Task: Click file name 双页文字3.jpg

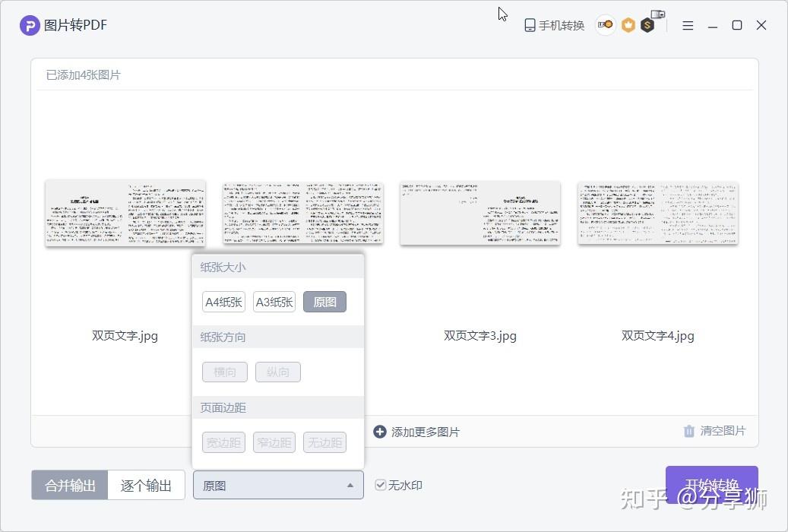Action: coord(480,335)
